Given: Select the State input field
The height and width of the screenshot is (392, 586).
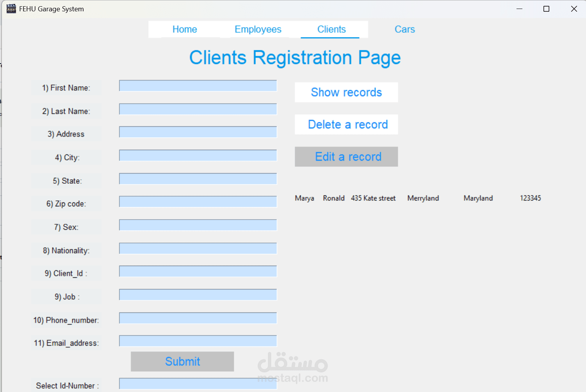Looking at the screenshot, I should pos(198,179).
